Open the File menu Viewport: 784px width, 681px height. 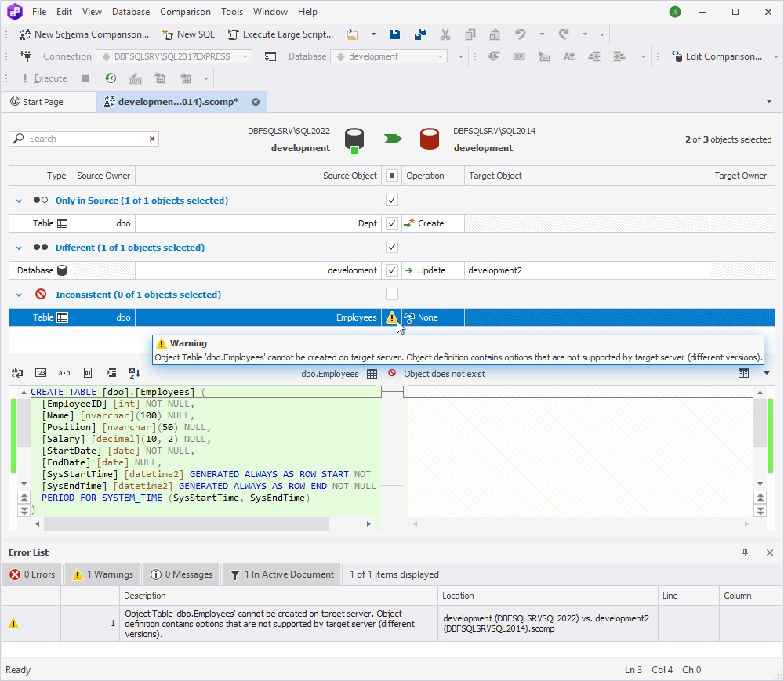39,12
